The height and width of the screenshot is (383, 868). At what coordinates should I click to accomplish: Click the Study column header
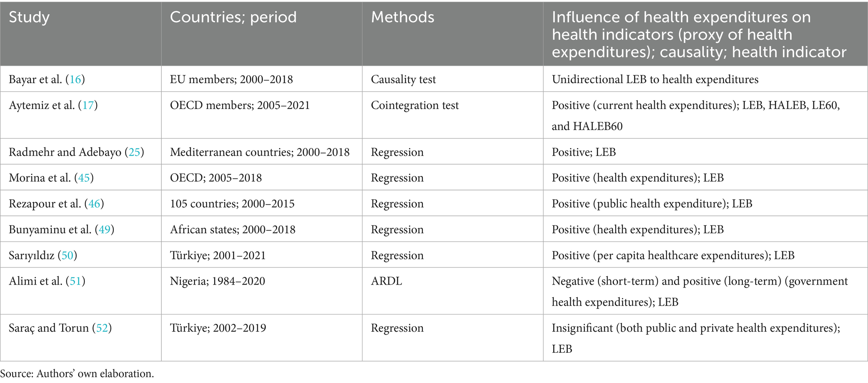pos(29,17)
